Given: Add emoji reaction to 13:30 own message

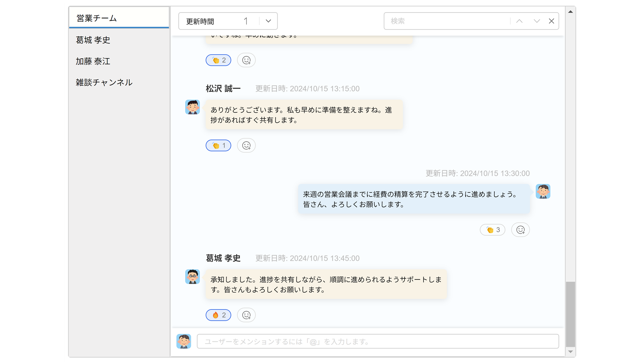Looking at the screenshot, I should coord(521,230).
